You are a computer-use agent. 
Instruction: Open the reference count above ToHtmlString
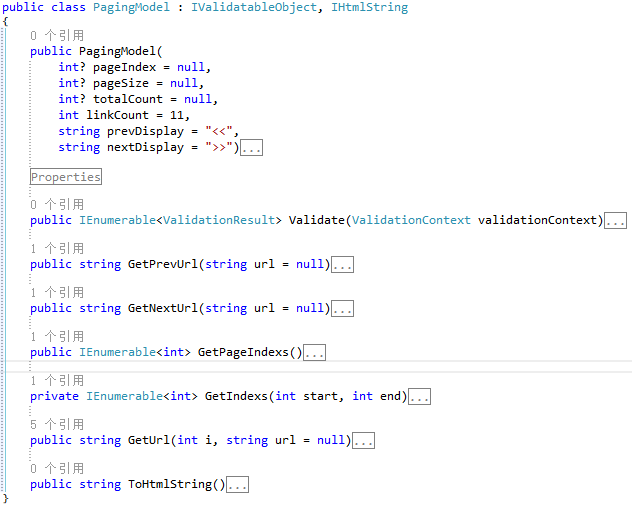pyautogui.click(x=57, y=468)
